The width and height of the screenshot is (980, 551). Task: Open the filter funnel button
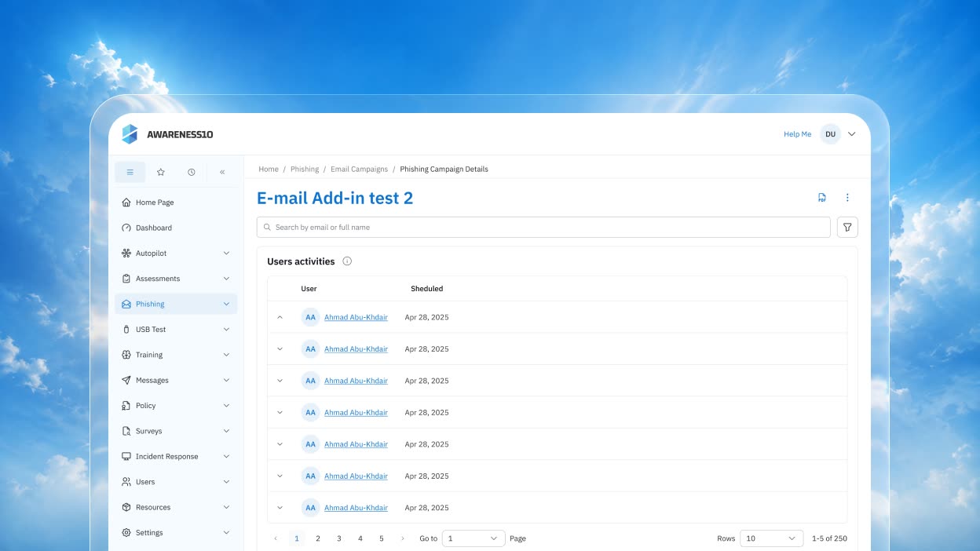pyautogui.click(x=847, y=227)
